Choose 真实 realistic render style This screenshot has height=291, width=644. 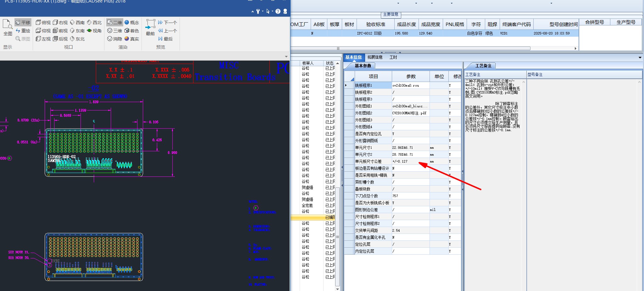(x=132, y=39)
